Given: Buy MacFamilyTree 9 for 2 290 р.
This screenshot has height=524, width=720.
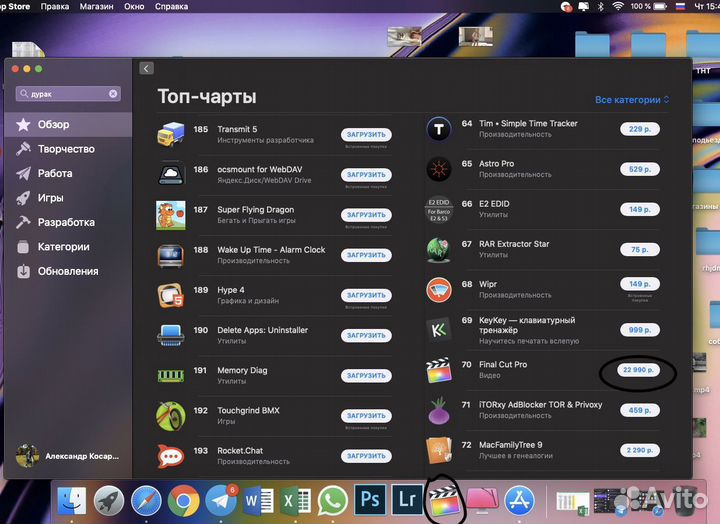Looking at the screenshot, I should point(640,450).
